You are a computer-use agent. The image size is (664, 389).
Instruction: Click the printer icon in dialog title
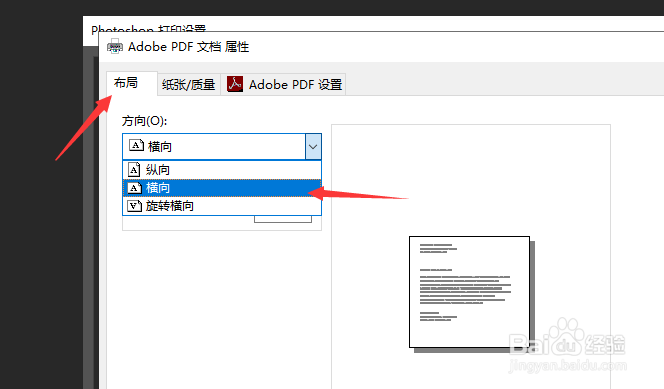[x=115, y=47]
